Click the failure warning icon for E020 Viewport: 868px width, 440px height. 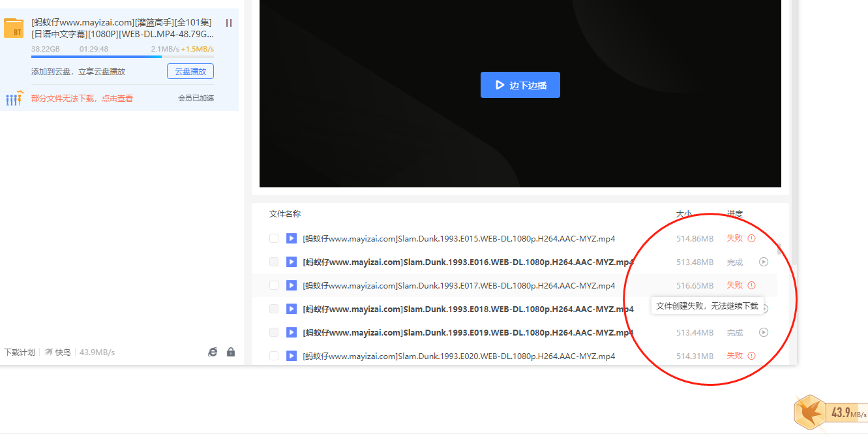click(x=751, y=356)
